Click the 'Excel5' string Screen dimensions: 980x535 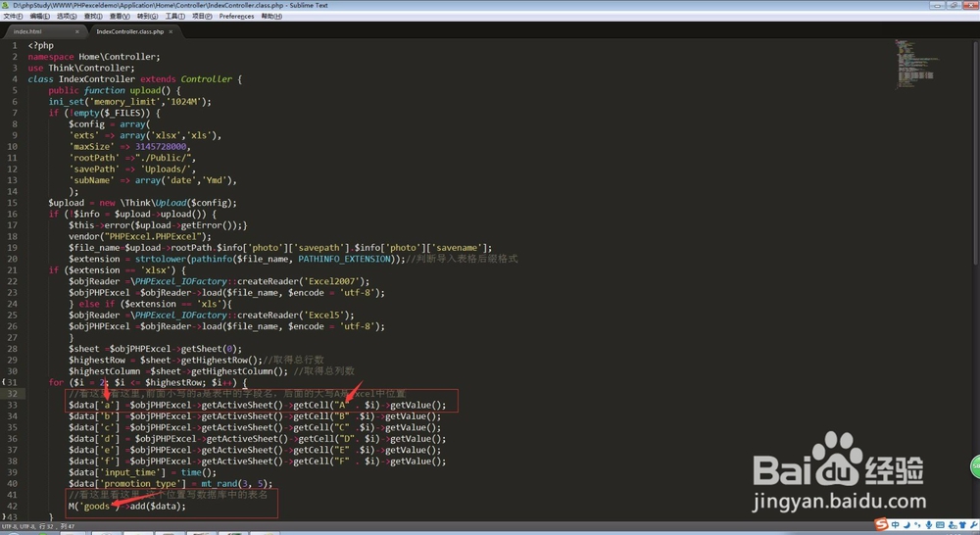(323, 315)
